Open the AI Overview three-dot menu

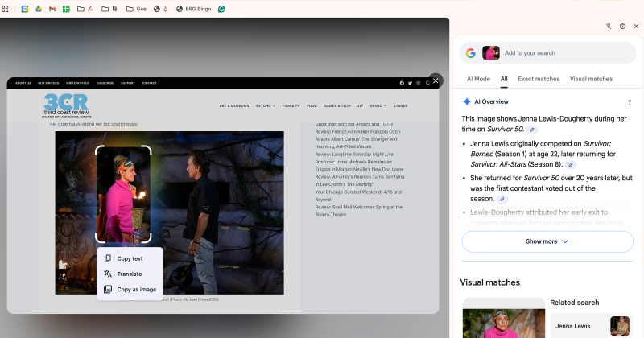(x=630, y=102)
